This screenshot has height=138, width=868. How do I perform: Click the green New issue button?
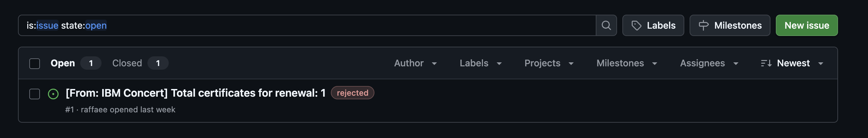[806, 25]
